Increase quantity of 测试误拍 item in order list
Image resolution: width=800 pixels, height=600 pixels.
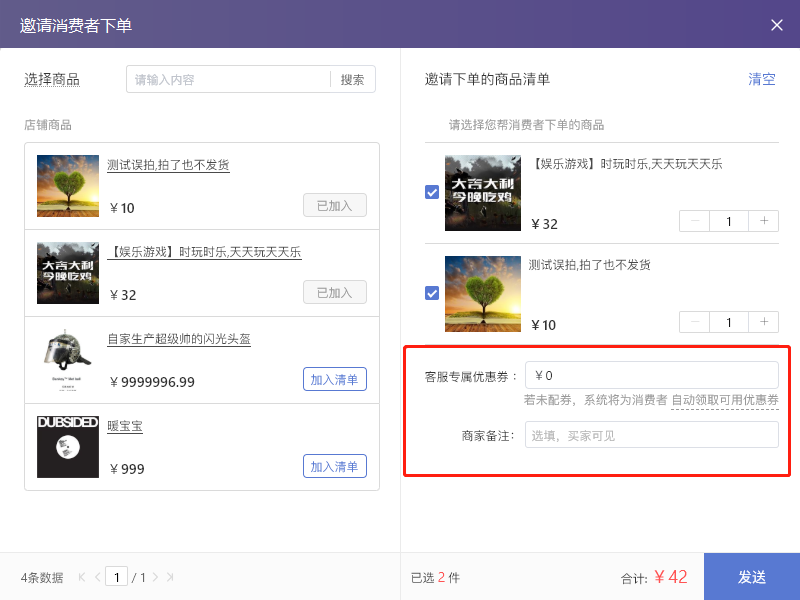click(764, 322)
